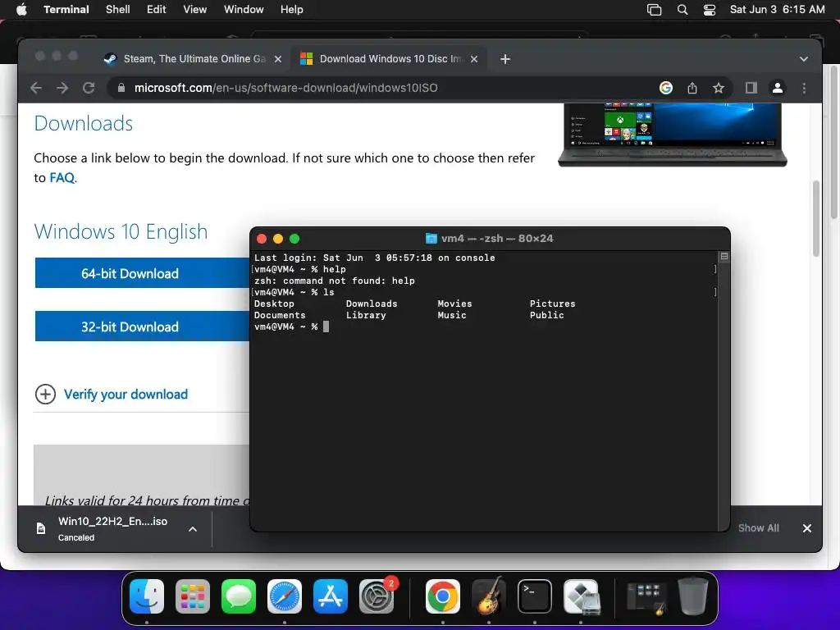Click the Verify your download link text
The image size is (840, 630).
(126, 395)
